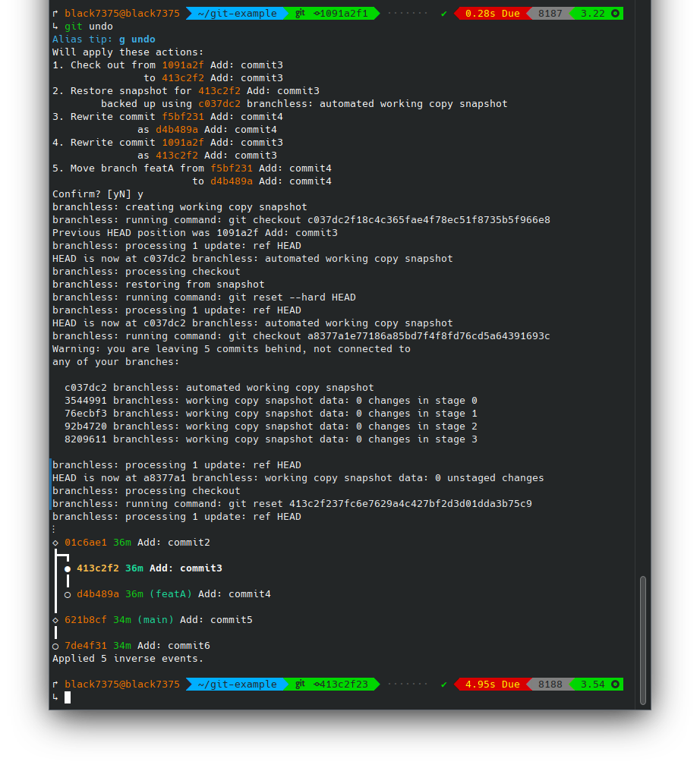Click the gray '8187' history segment
700x768 pixels.
(x=550, y=13)
